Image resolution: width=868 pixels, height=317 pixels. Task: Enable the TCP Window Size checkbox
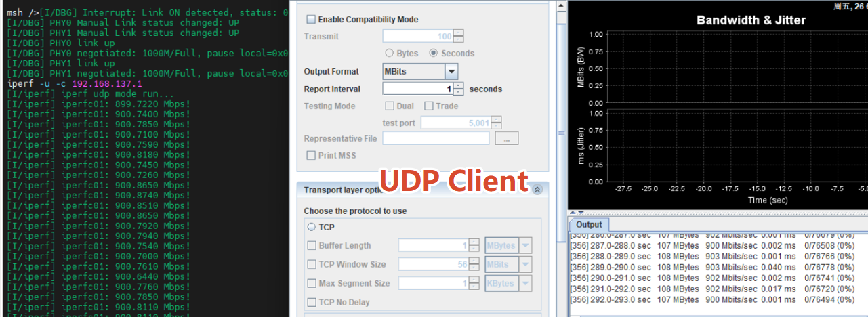tap(312, 264)
